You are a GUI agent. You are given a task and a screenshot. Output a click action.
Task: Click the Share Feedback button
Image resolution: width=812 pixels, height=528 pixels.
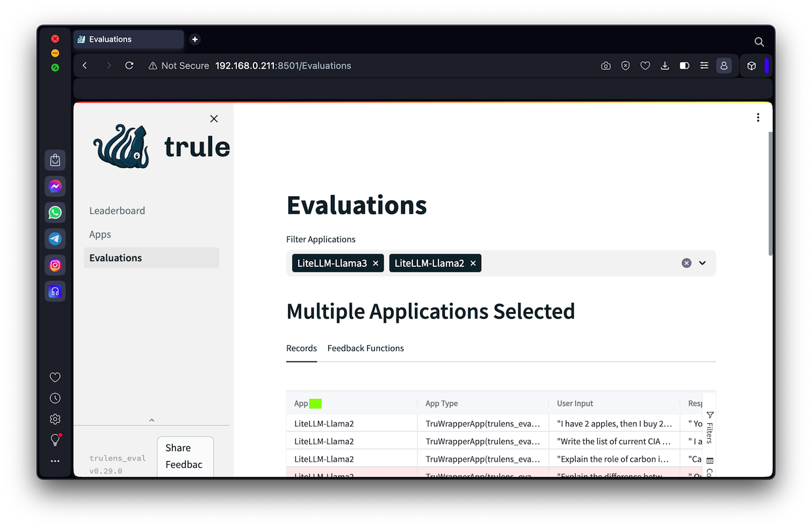tap(185, 456)
